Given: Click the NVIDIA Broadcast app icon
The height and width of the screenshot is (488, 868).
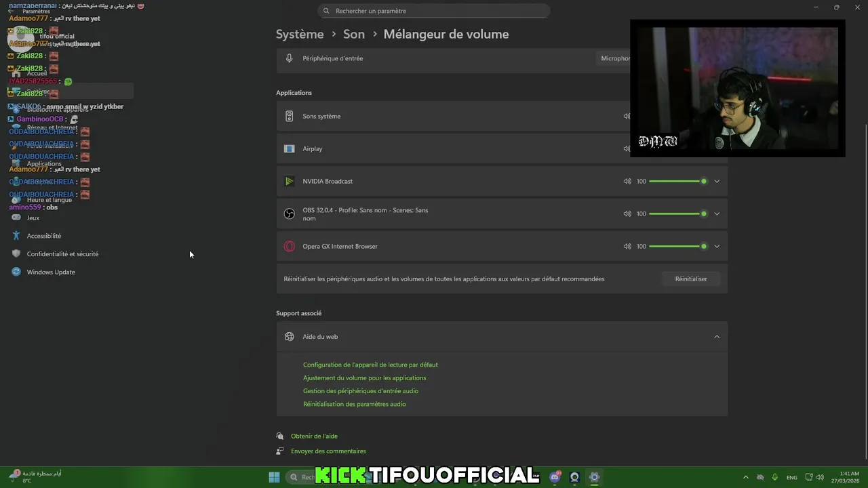Looking at the screenshot, I should [x=290, y=181].
